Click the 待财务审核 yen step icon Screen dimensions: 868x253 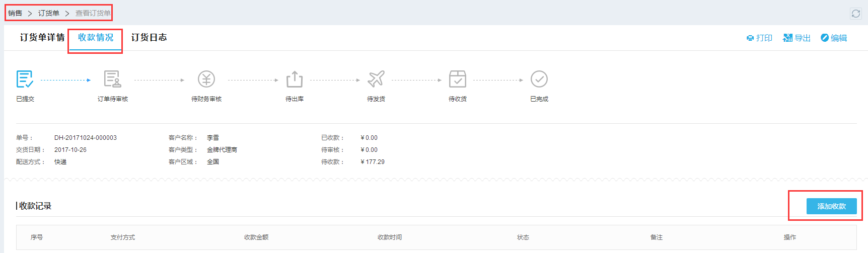[x=206, y=79]
